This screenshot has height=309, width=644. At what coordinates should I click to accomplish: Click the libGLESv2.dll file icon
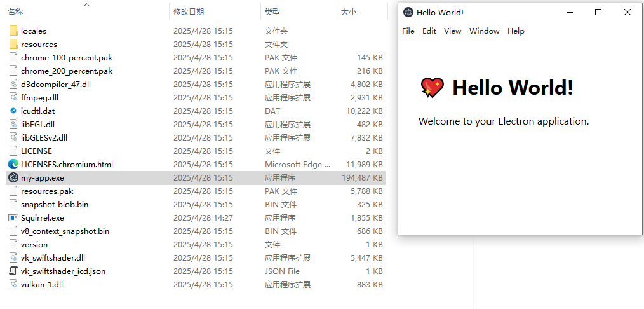(13, 138)
